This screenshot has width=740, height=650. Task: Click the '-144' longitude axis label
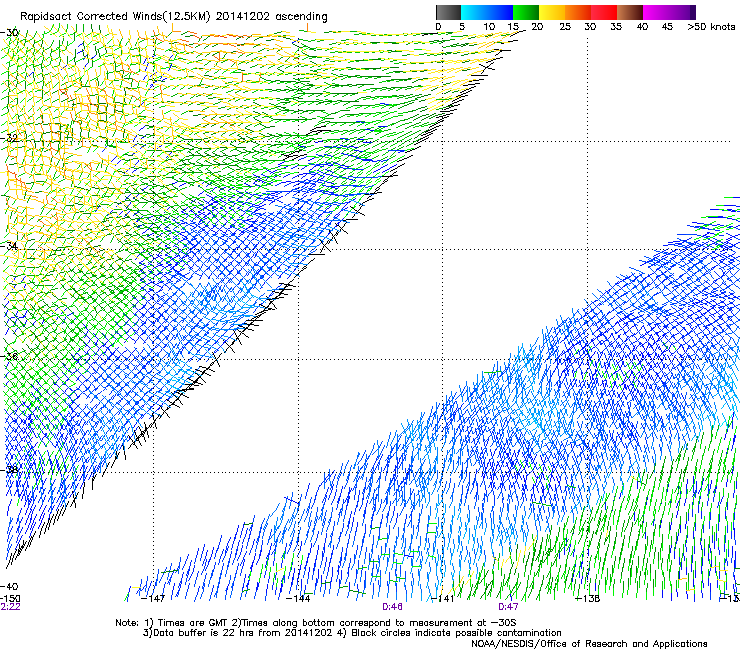pyautogui.click(x=298, y=599)
